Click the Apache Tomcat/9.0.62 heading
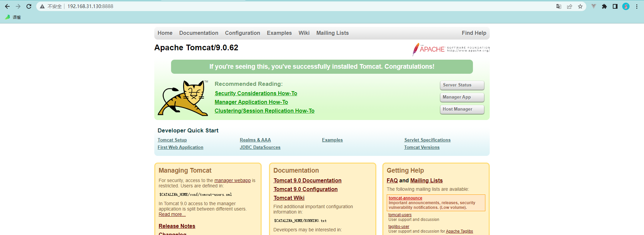 coord(196,48)
